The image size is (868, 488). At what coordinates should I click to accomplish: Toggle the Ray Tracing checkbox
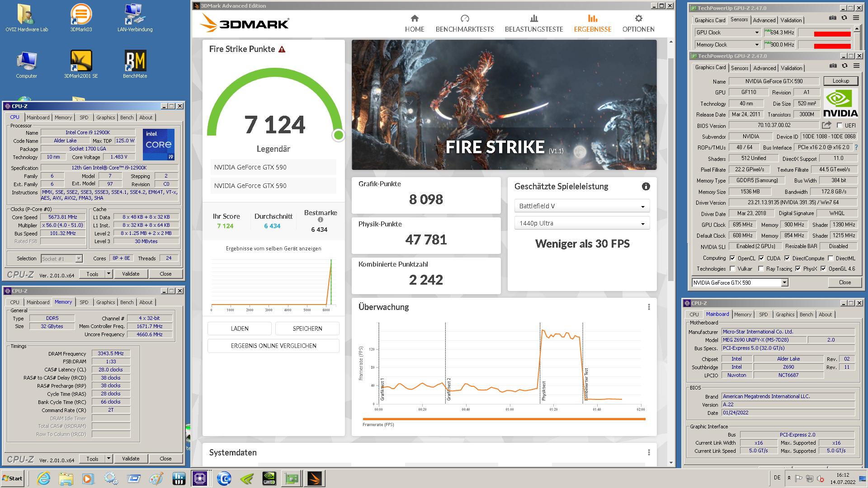click(x=761, y=269)
